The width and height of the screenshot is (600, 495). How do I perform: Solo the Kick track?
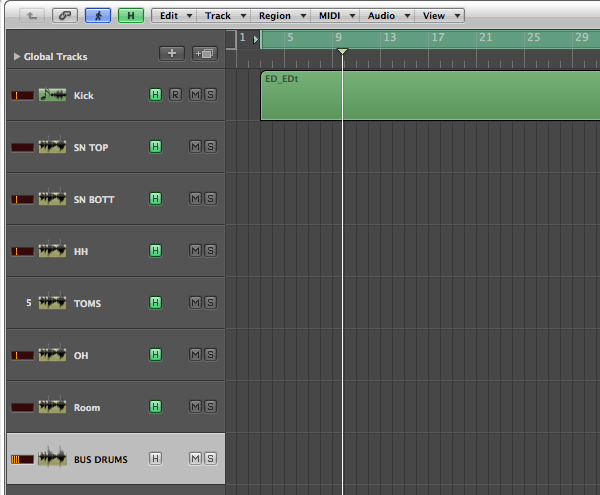(x=210, y=94)
